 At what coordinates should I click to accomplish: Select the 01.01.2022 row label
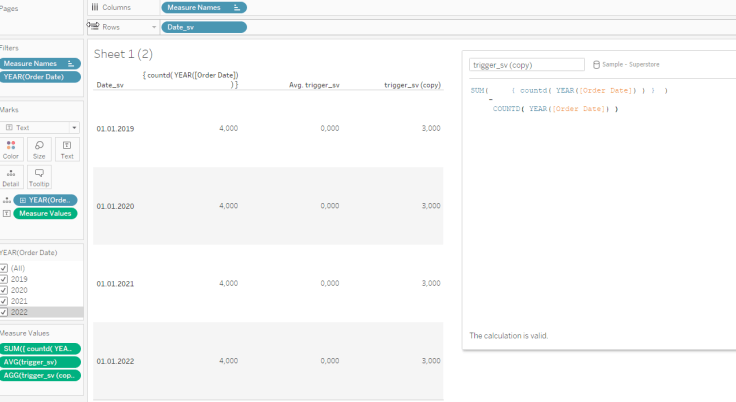[115, 361]
